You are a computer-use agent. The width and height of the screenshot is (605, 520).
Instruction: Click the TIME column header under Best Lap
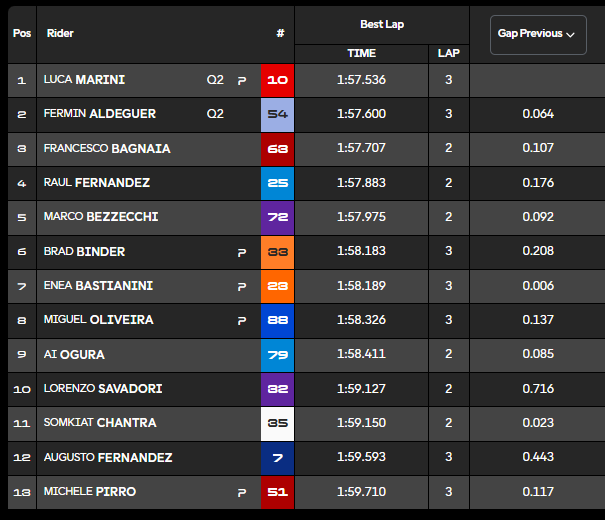[x=361, y=53]
